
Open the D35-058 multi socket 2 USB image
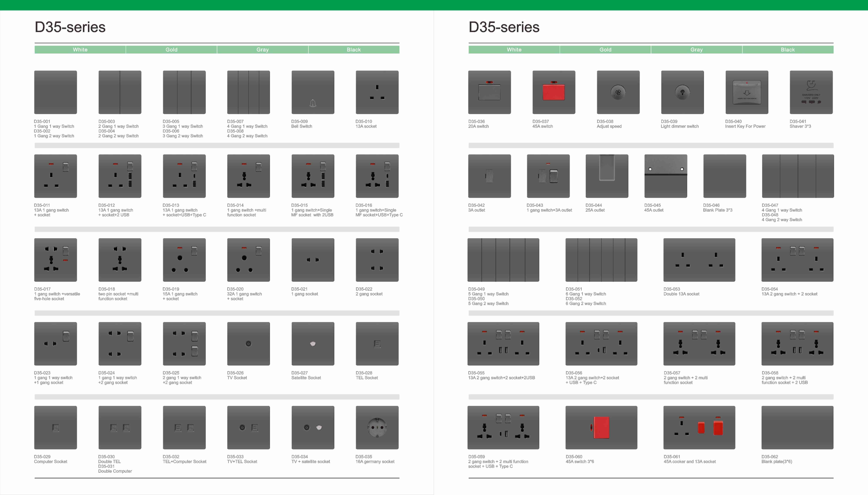click(x=797, y=344)
